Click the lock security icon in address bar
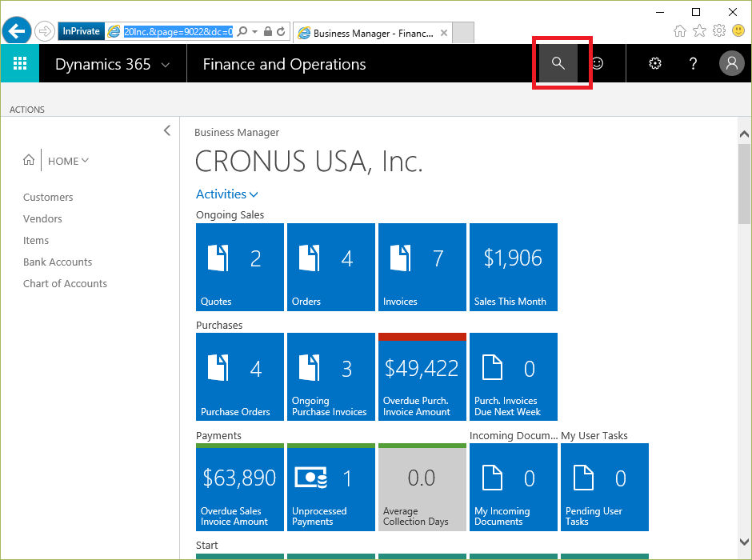Viewport: 752px width, 560px height. pyautogui.click(x=268, y=32)
